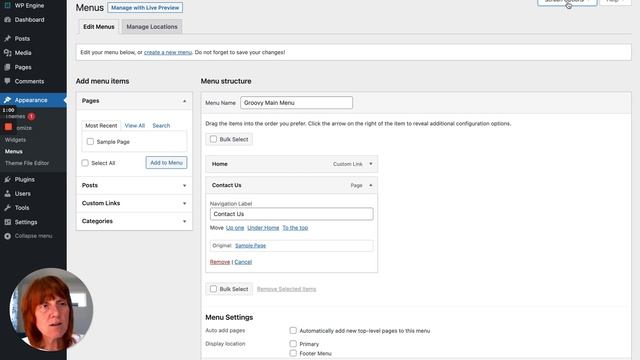Remove the Contact Us menu item

tap(220, 262)
